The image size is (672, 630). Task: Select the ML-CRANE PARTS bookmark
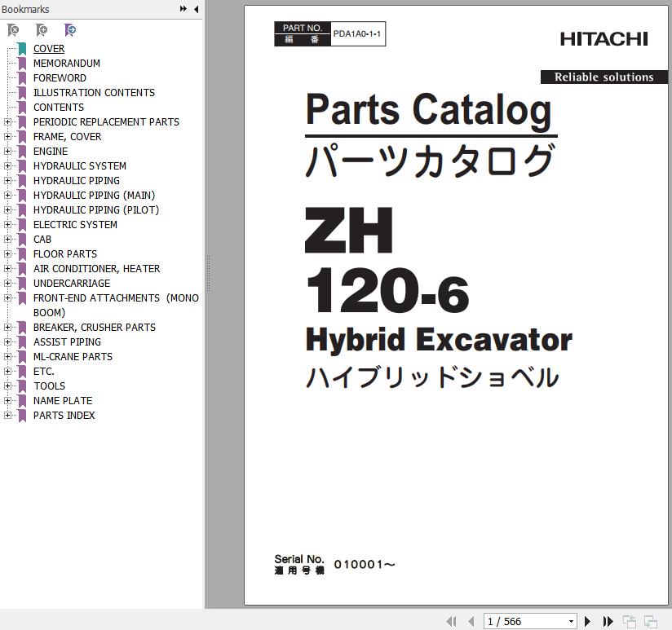[73, 356]
